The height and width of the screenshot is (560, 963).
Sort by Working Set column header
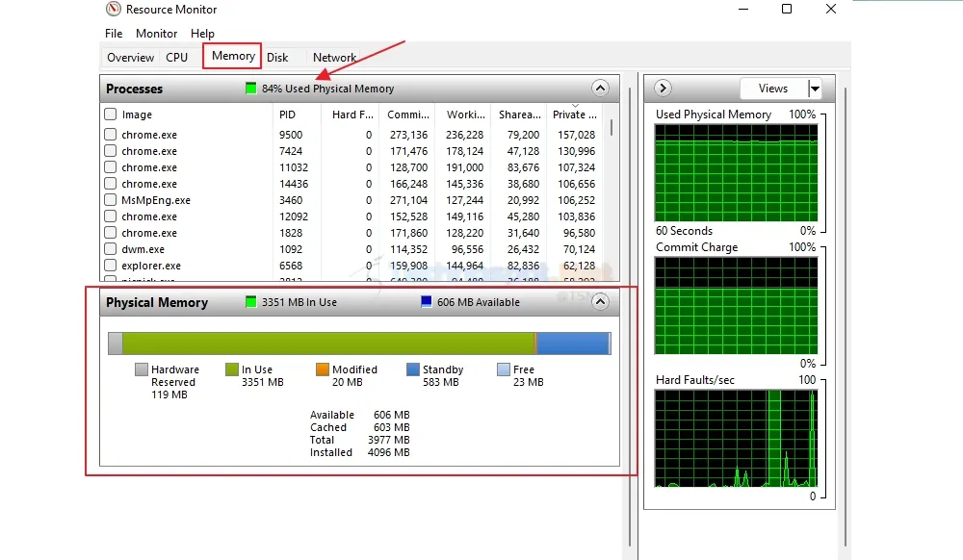(x=465, y=115)
